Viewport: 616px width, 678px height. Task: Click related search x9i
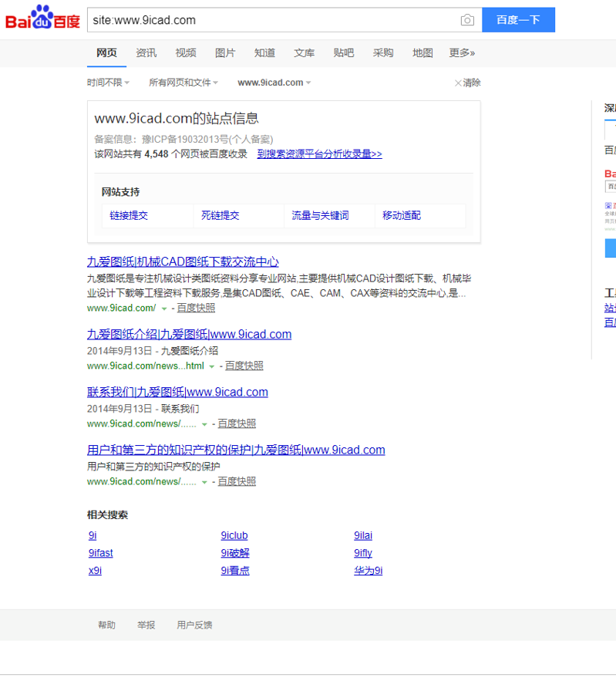(95, 571)
